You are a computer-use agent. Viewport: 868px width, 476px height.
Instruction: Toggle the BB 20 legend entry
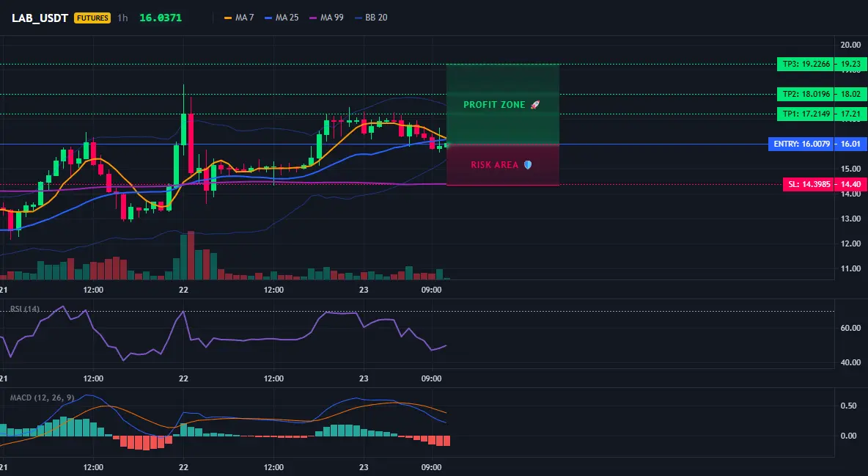point(371,18)
